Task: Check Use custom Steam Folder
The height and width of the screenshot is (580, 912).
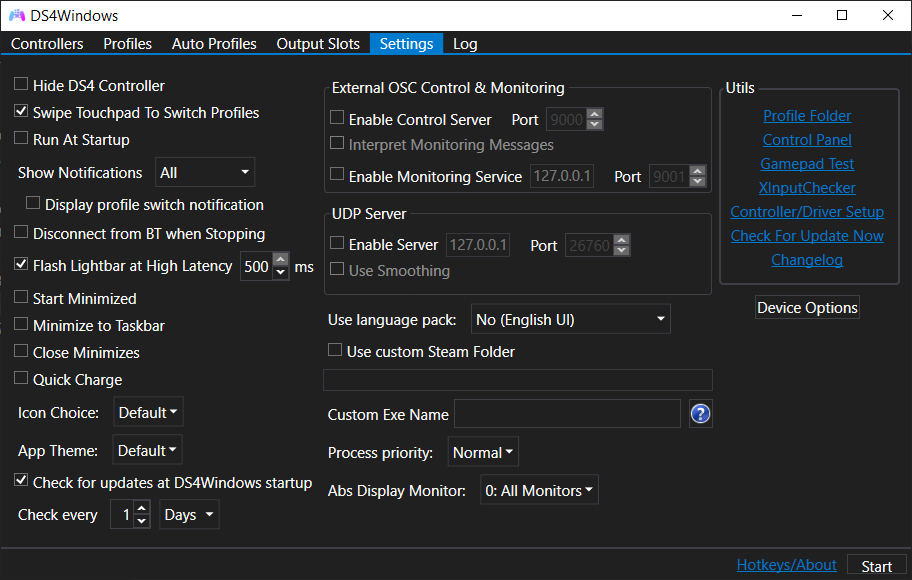Action: (336, 351)
